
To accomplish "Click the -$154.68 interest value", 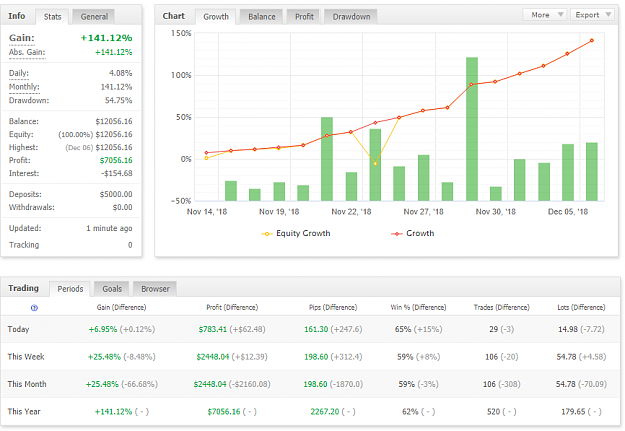I will point(116,173).
